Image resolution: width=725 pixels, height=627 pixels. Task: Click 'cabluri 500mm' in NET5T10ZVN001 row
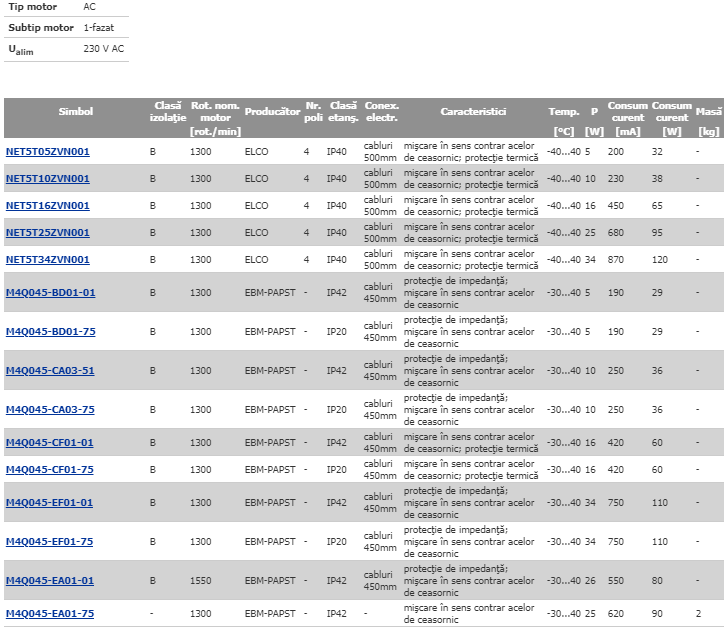coord(380,178)
